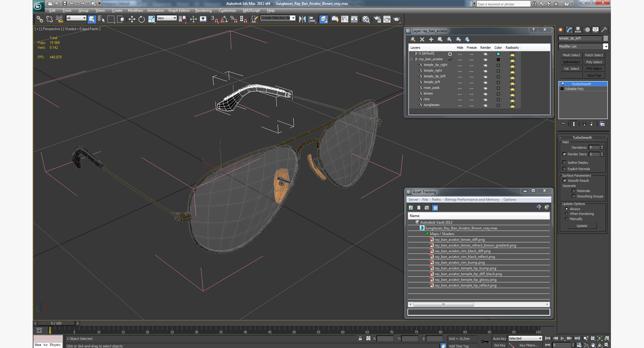
Task: Open the Render Setup icon
Action: point(377,19)
